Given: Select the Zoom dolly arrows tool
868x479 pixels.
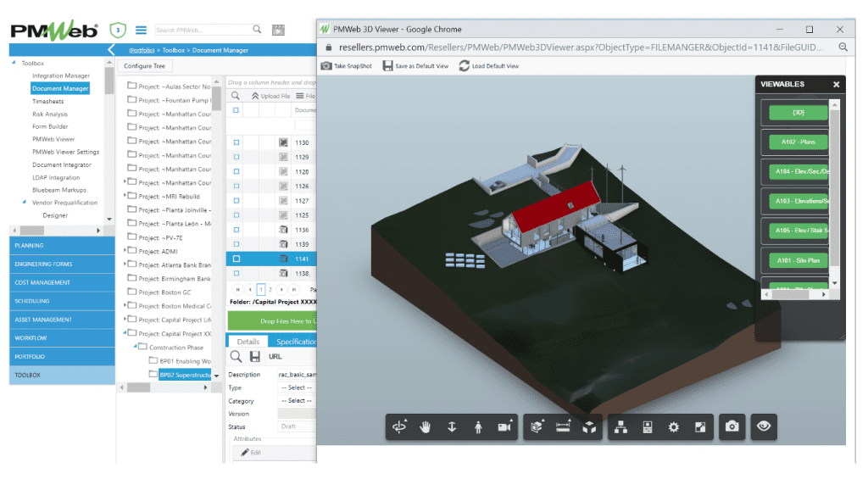Looking at the screenshot, I should tap(452, 427).
